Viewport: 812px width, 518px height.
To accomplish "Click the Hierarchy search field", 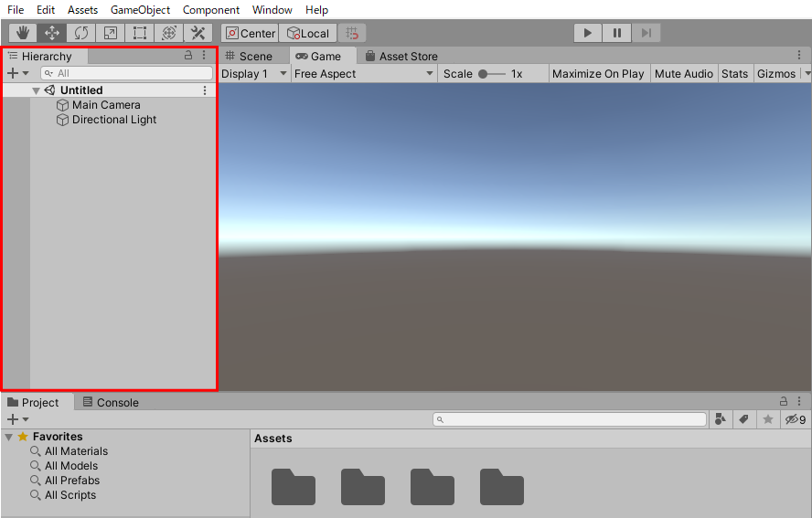I will [126, 73].
